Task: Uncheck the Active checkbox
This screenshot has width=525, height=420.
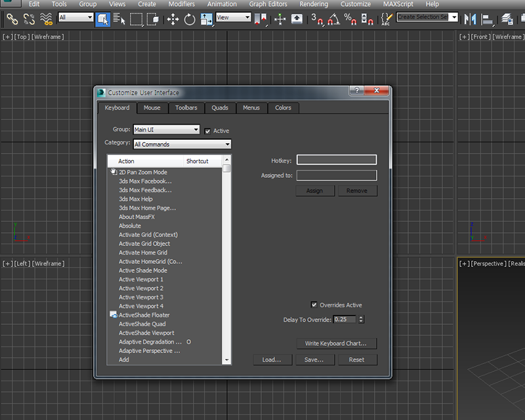Action: (x=207, y=131)
